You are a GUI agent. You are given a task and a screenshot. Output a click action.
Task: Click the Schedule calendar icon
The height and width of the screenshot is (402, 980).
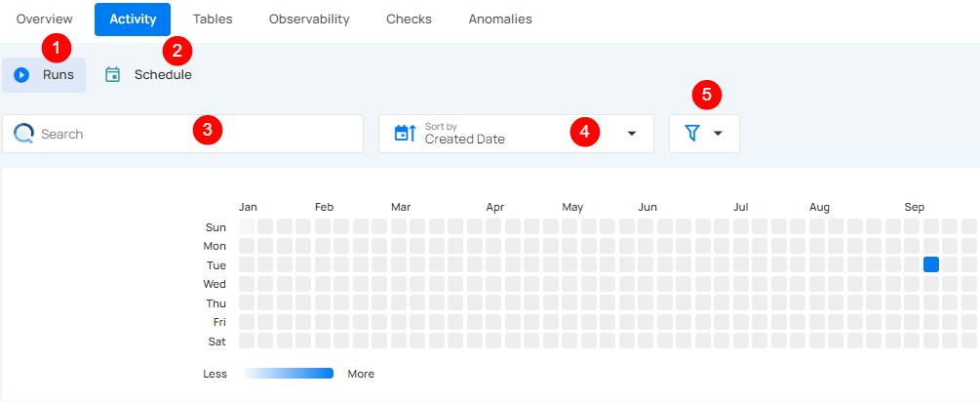(113, 75)
